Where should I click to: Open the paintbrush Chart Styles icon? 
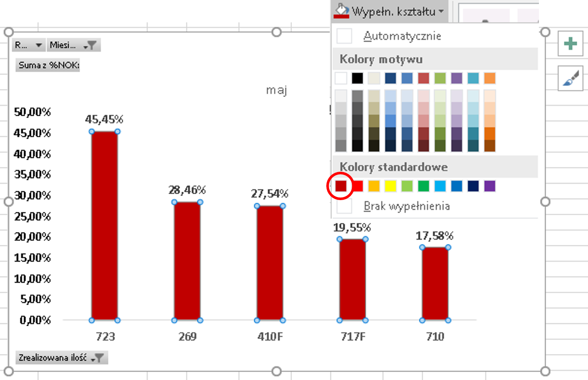click(x=570, y=78)
